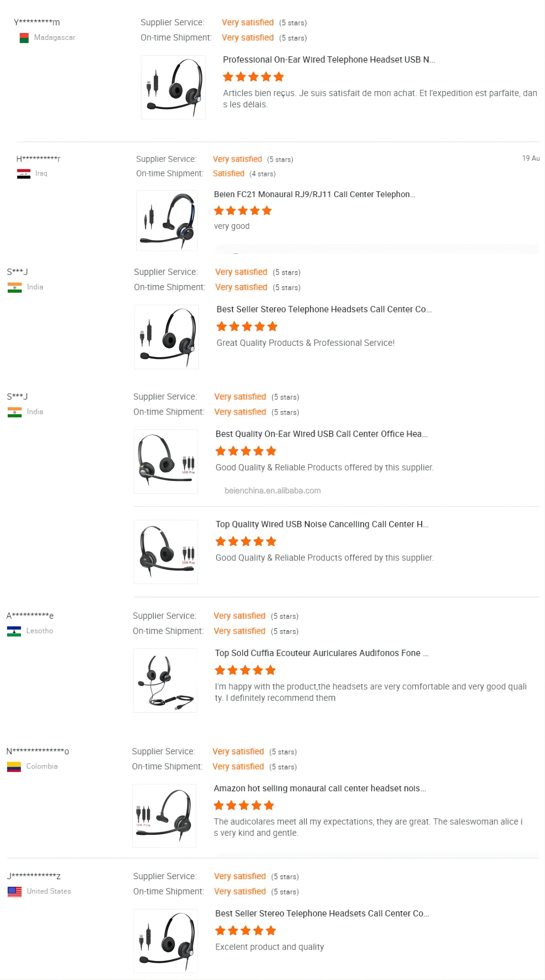Click the Iraq flag icon
545x980 pixels.
tap(24, 174)
